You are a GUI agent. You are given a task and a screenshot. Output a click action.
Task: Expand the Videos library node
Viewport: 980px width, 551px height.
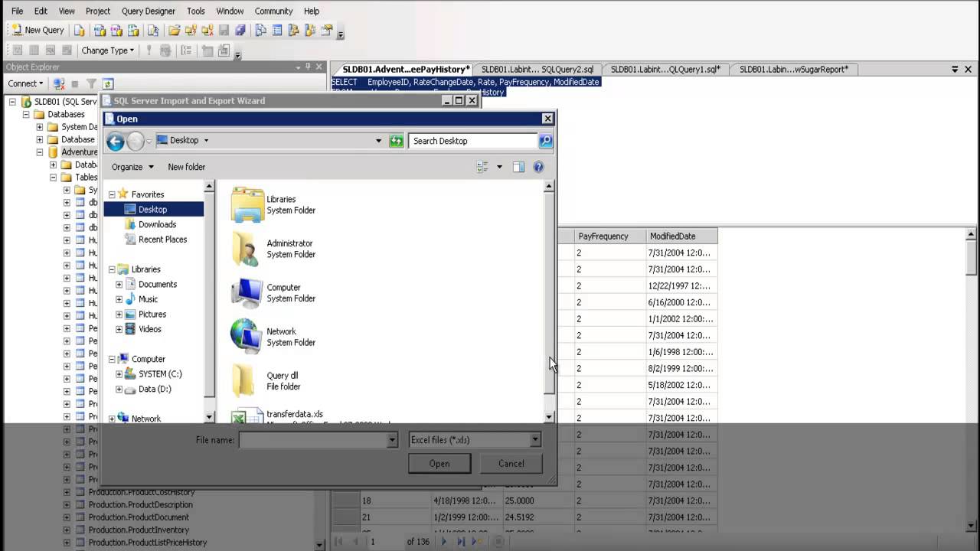point(119,329)
